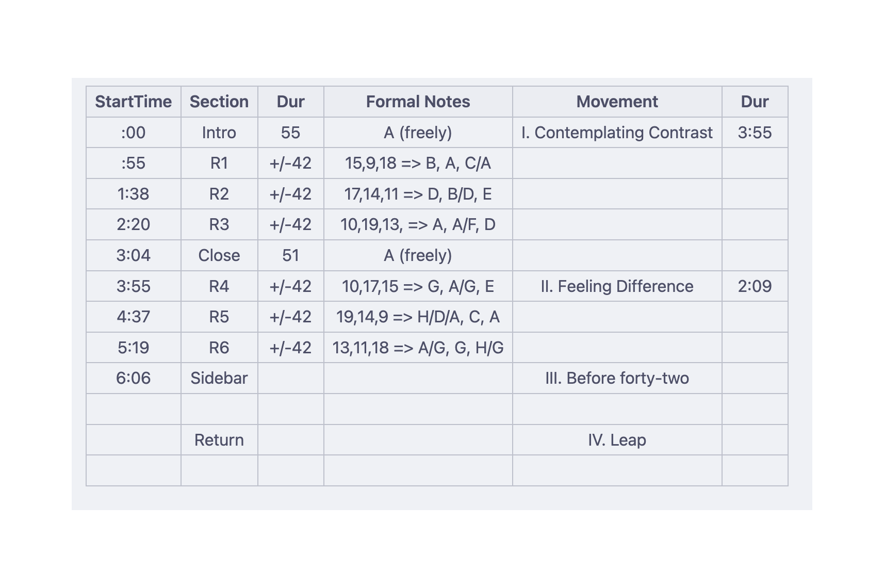Select the II. Feeling Difference cell

617,286
